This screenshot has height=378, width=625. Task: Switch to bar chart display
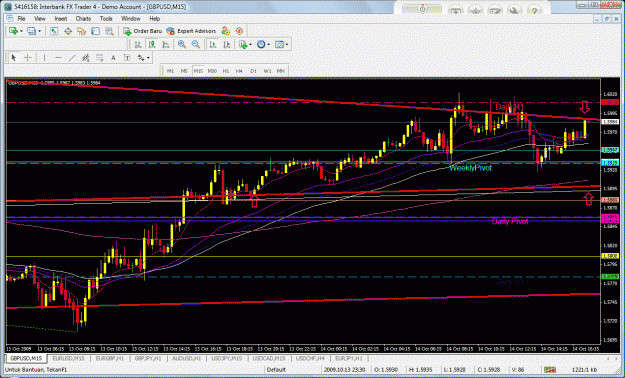[138, 45]
